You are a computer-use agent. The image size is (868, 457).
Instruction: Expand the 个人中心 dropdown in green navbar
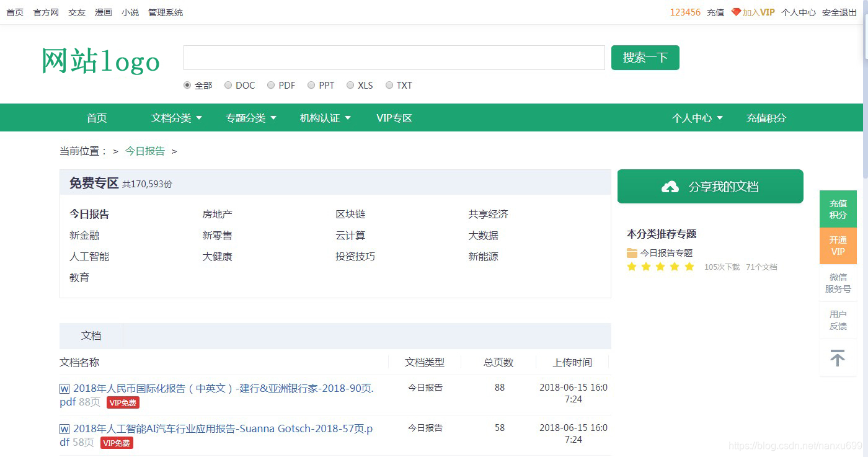click(x=697, y=118)
